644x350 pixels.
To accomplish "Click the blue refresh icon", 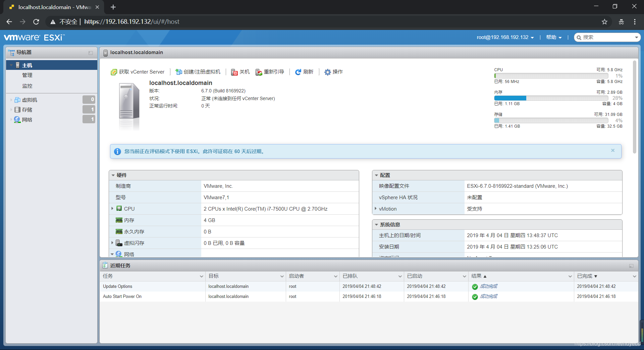I will point(298,72).
